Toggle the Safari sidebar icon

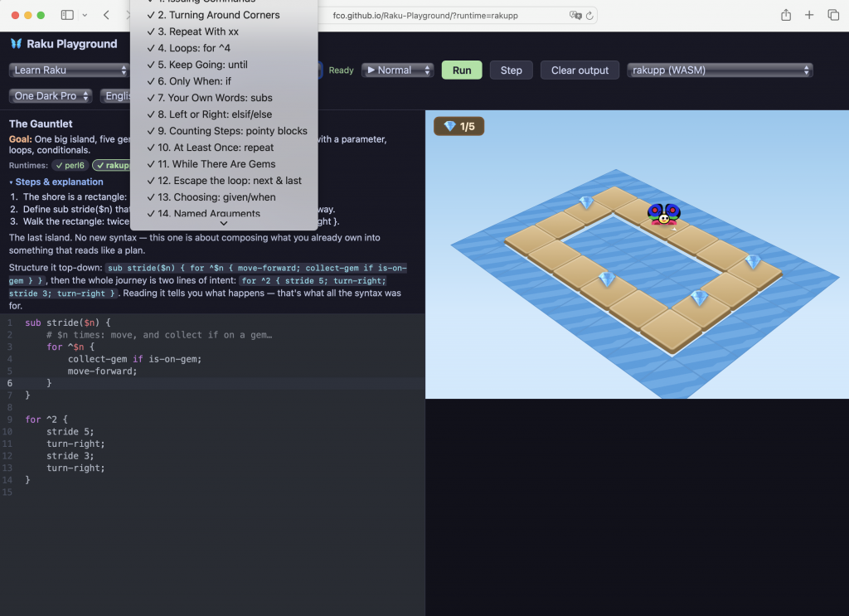click(67, 15)
